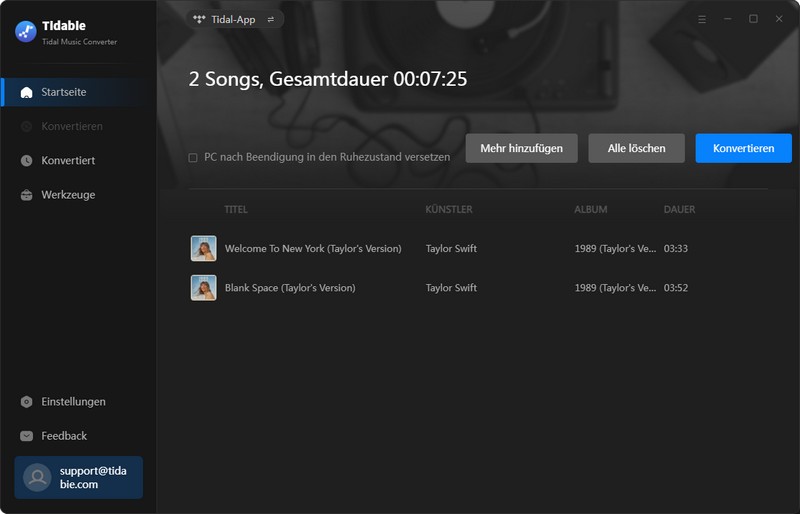The height and width of the screenshot is (514, 800).
Task: Click the envelope icon beside Feedback
Action: 27,436
